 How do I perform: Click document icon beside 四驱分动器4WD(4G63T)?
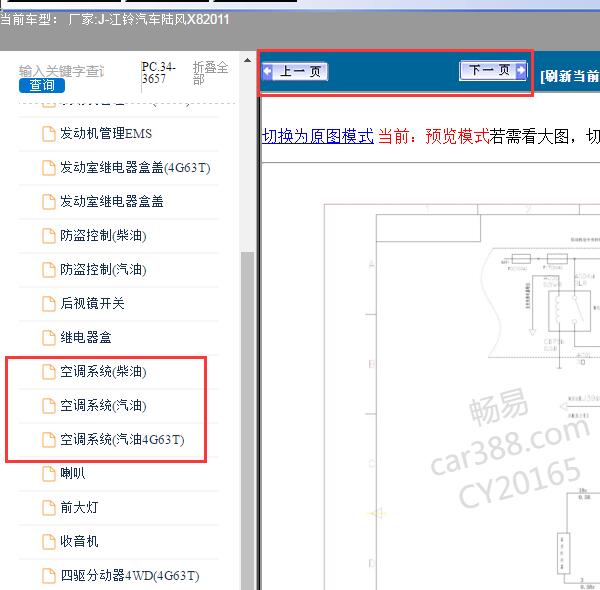point(49,575)
